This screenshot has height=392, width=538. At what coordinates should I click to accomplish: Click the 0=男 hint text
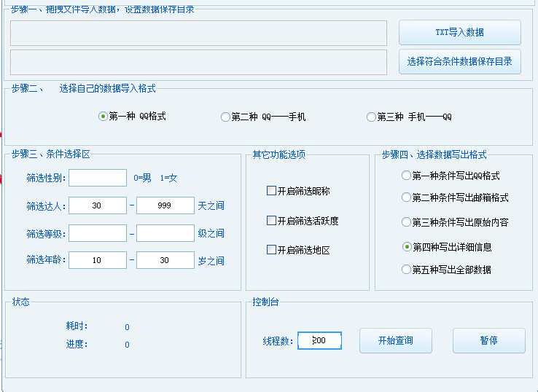[x=142, y=178]
